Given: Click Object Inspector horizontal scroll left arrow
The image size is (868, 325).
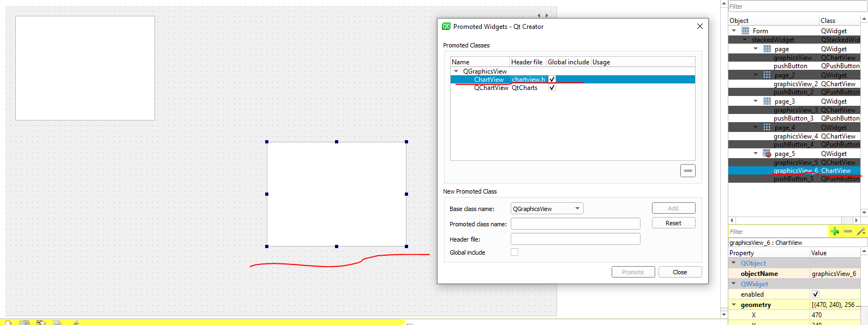Looking at the screenshot, I should [x=732, y=220].
